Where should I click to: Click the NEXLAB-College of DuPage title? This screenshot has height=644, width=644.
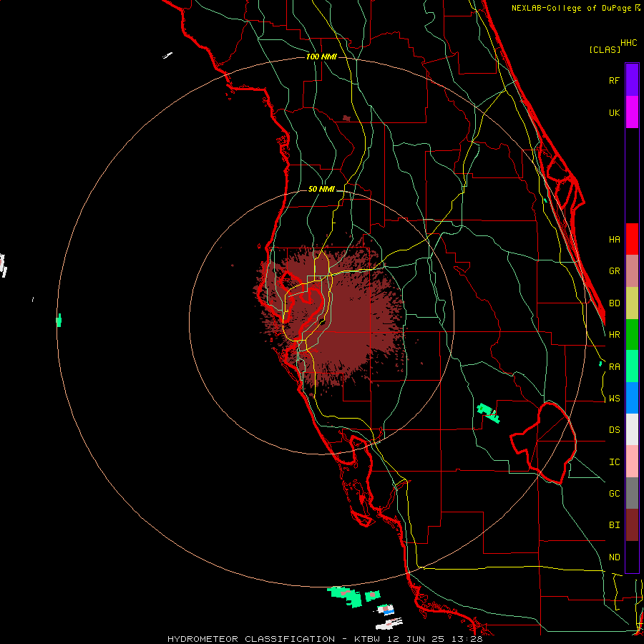(575, 8)
